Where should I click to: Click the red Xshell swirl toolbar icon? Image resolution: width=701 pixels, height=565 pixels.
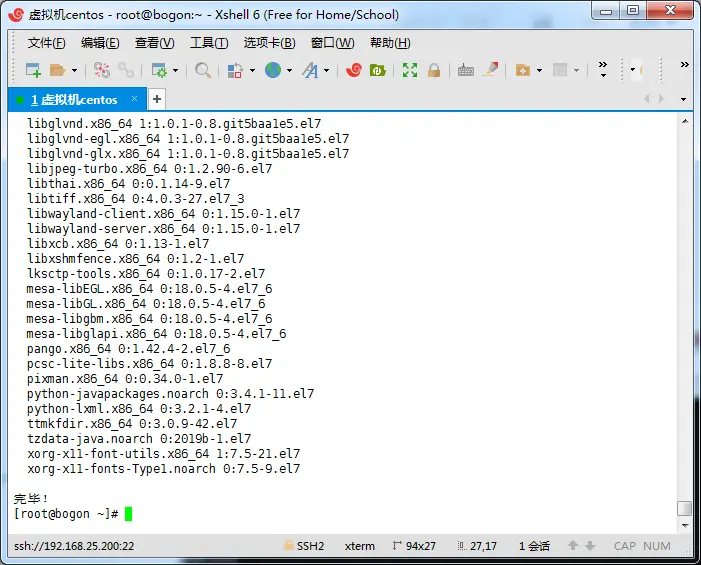pos(354,70)
